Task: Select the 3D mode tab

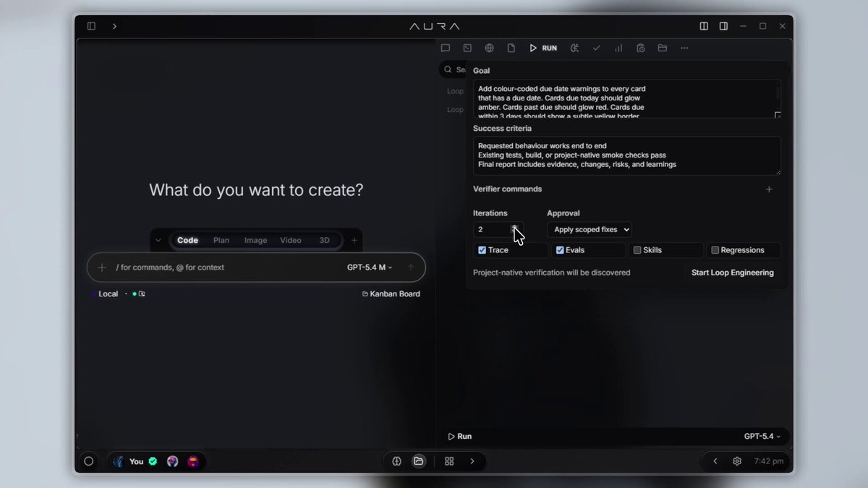Action: pos(325,240)
